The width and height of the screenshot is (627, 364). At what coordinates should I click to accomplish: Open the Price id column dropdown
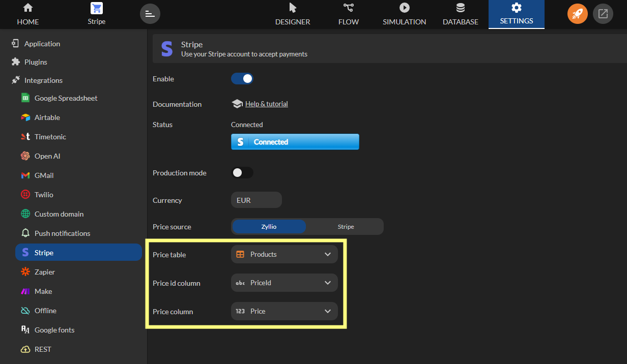click(x=284, y=283)
